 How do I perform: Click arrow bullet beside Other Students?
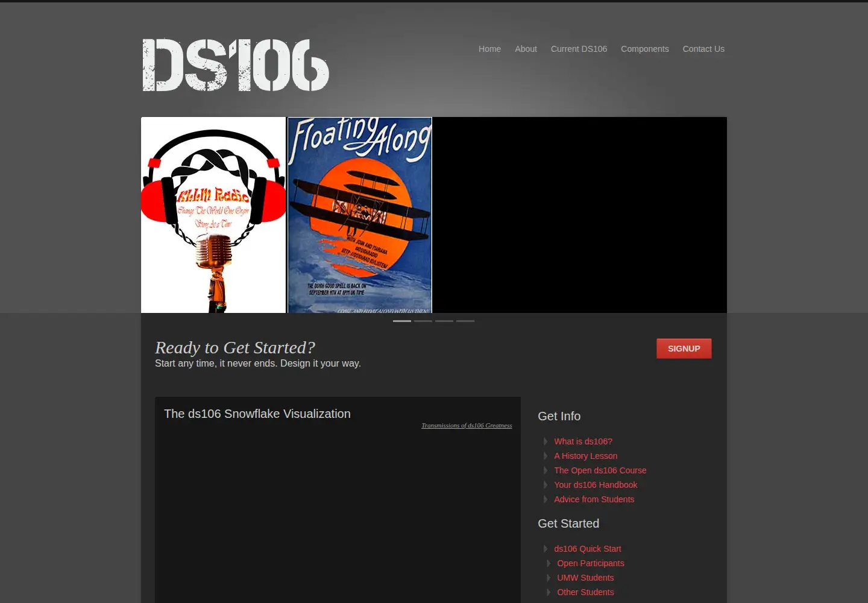[x=549, y=592]
